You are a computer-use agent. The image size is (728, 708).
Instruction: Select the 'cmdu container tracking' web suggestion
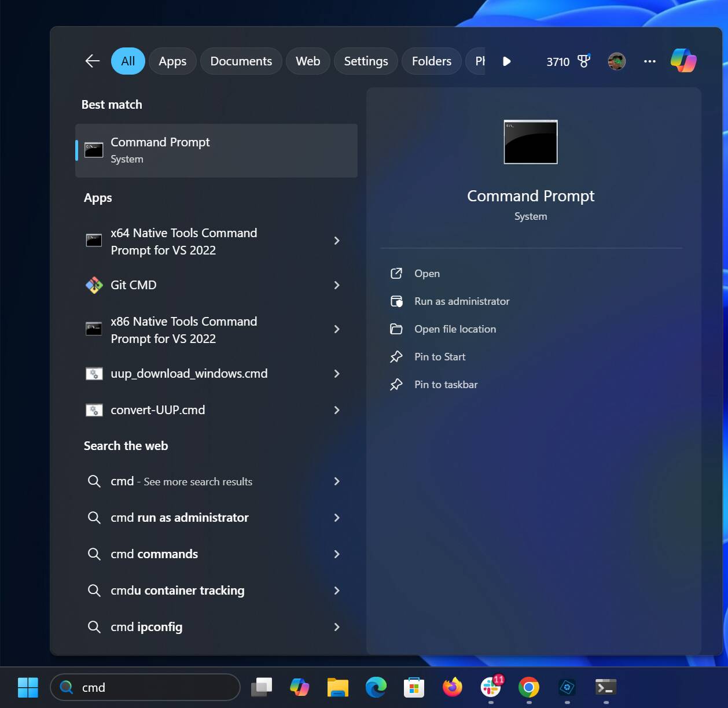point(177,591)
